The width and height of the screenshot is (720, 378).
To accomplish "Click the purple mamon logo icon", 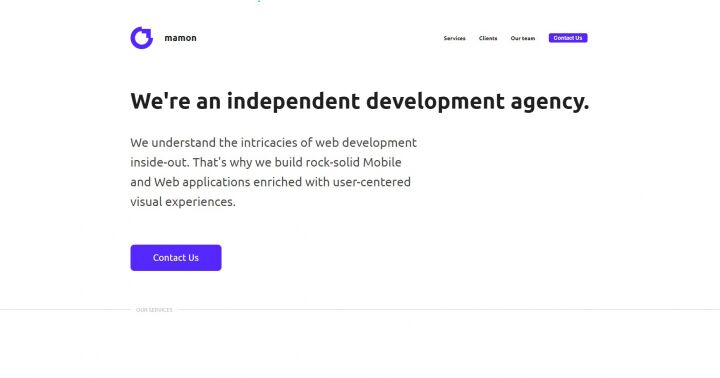I will 141,38.
